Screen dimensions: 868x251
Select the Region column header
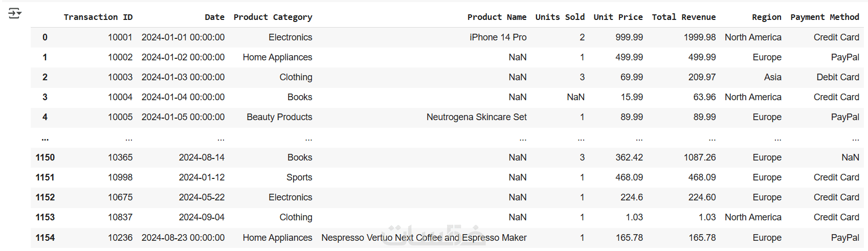tap(766, 17)
